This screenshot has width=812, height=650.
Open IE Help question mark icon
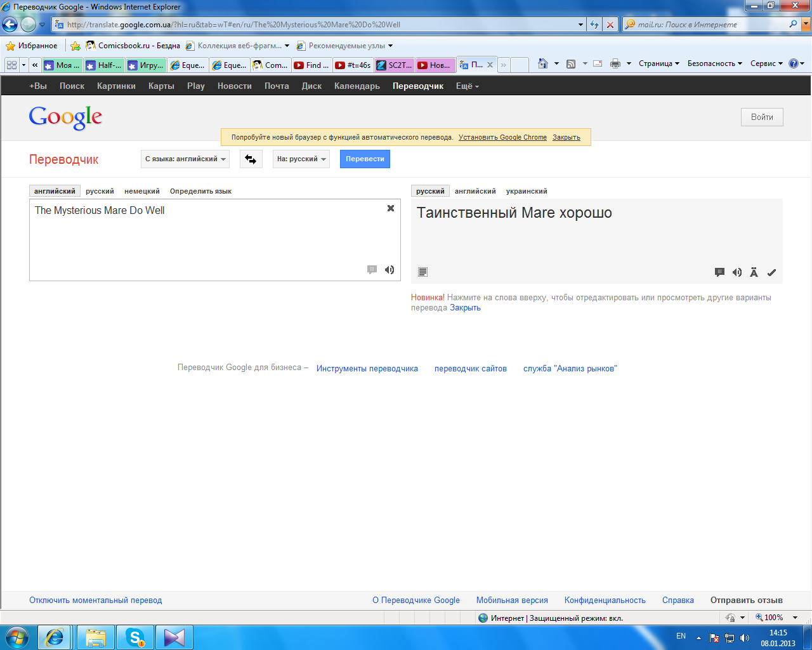point(793,63)
